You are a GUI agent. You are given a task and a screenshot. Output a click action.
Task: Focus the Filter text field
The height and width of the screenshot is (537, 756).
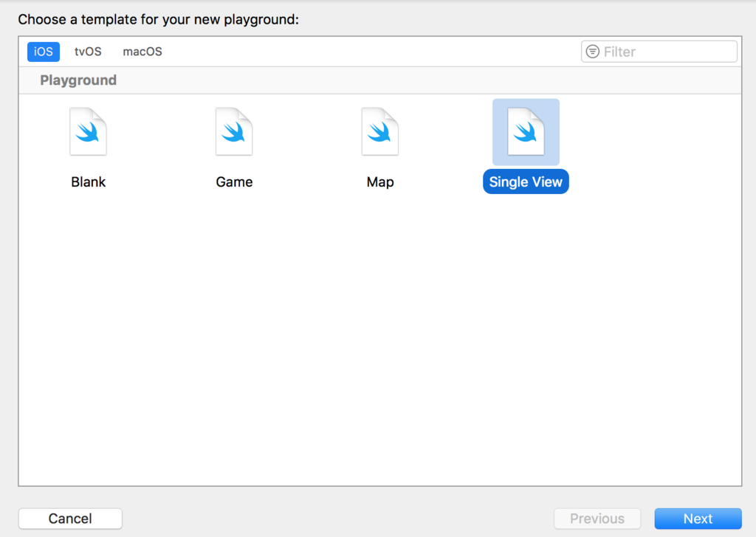(x=659, y=52)
